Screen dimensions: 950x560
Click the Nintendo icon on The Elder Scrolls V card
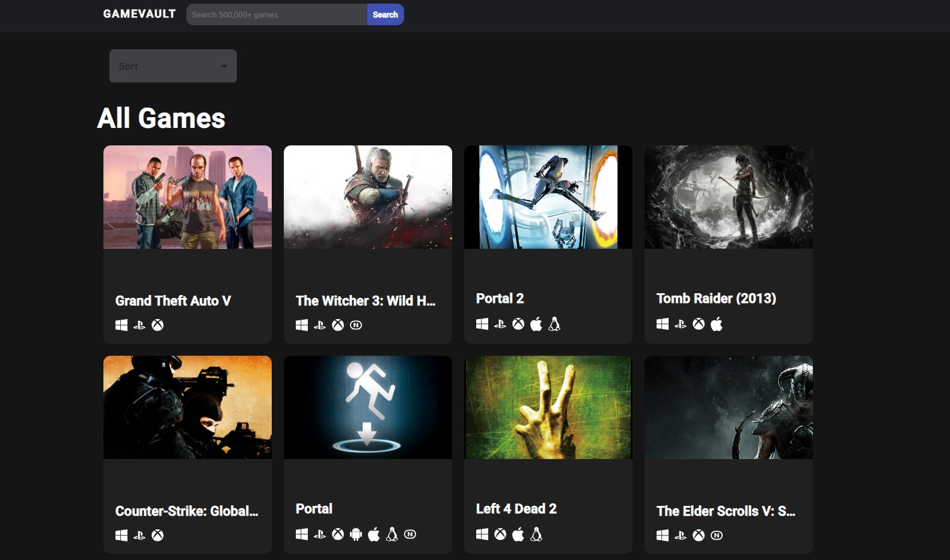[717, 535]
